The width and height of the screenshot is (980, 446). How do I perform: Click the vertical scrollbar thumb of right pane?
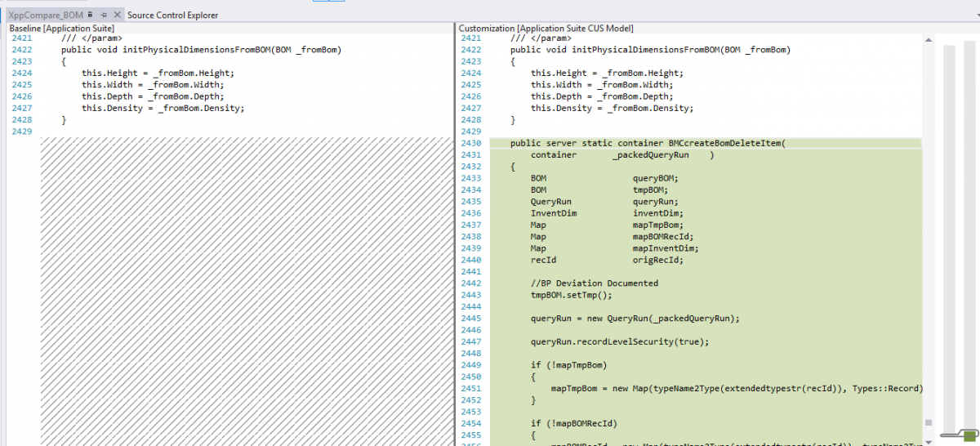928,422
